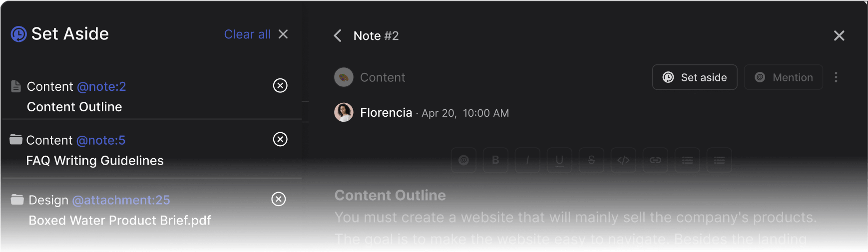868x252 pixels.
Task: Click the Clear all link
Action: pos(247,34)
